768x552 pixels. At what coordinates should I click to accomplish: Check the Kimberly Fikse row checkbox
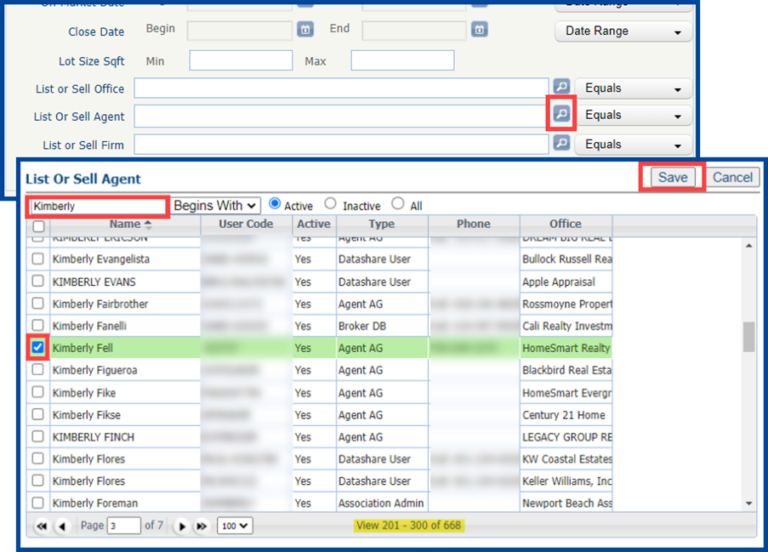tap(38, 414)
